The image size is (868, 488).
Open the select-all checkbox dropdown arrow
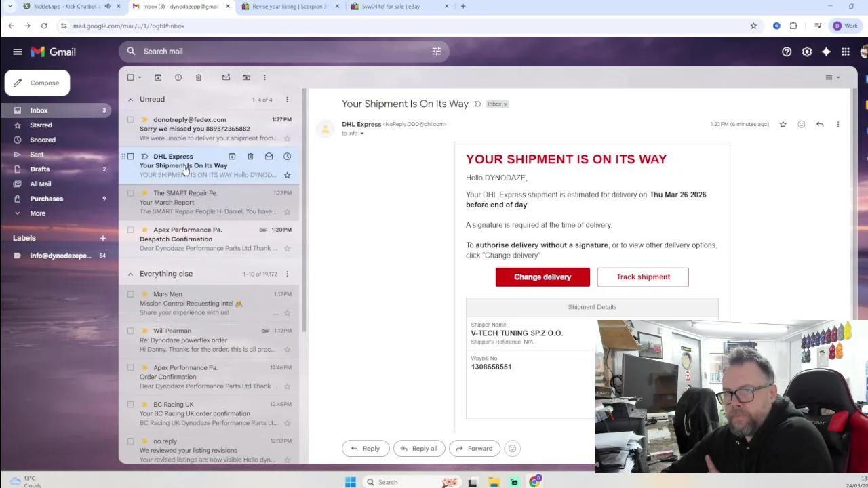[x=140, y=77]
